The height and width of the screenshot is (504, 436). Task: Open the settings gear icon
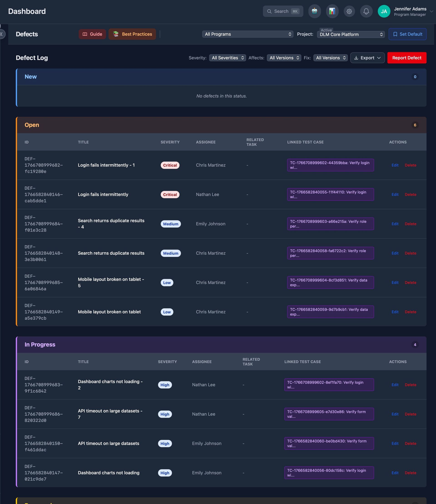(x=349, y=11)
